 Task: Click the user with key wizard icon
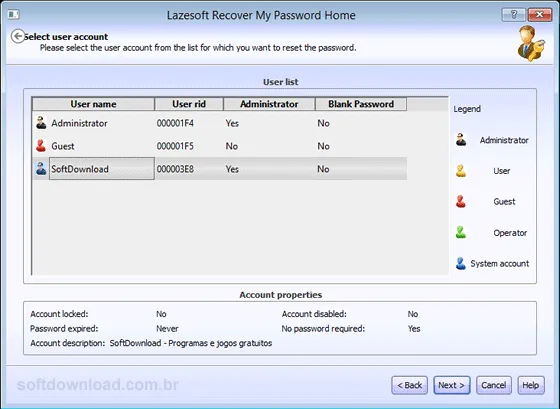531,44
